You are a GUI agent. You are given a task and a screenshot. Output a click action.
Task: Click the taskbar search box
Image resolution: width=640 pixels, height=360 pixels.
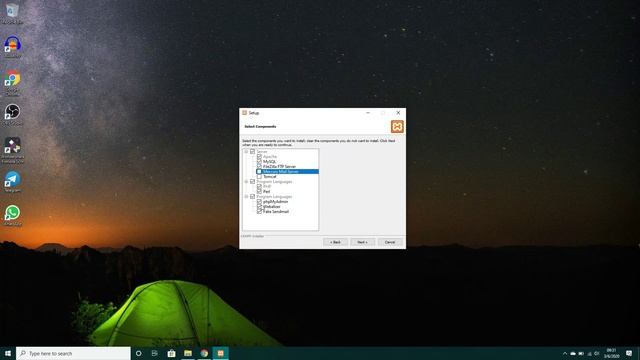[x=73, y=353]
